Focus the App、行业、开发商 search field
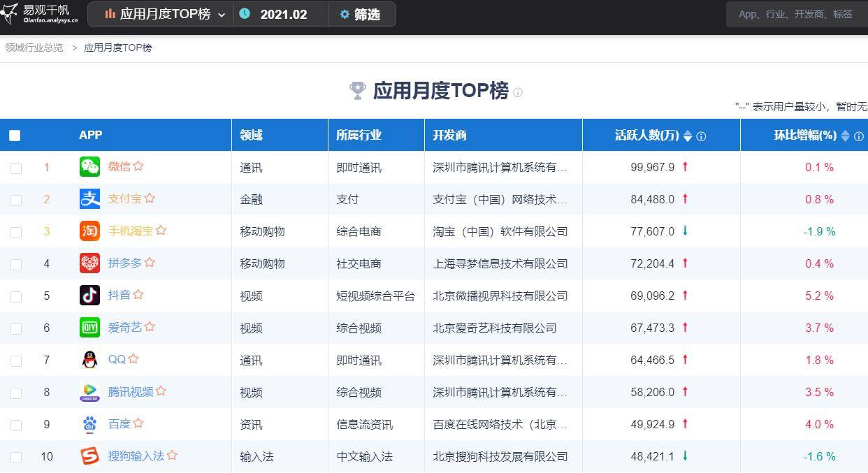The width and height of the screenshot is (868, 473). tap(797, 14)
